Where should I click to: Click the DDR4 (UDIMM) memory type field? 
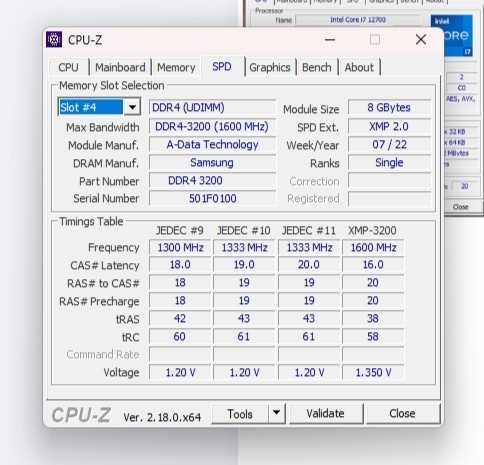[x=212, y=108]
